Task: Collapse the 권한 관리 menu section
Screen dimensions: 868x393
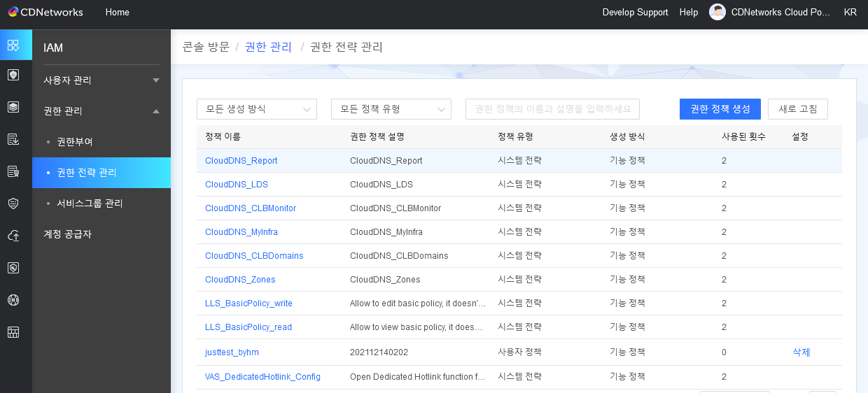Action: tap(101, 111)
